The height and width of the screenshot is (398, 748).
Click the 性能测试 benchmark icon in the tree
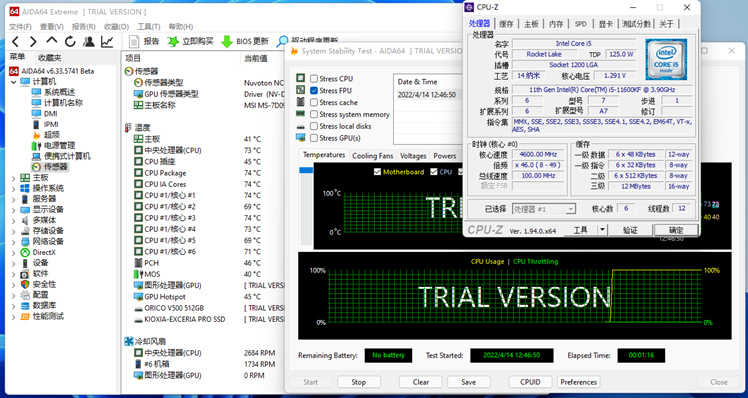click(25, 316)
